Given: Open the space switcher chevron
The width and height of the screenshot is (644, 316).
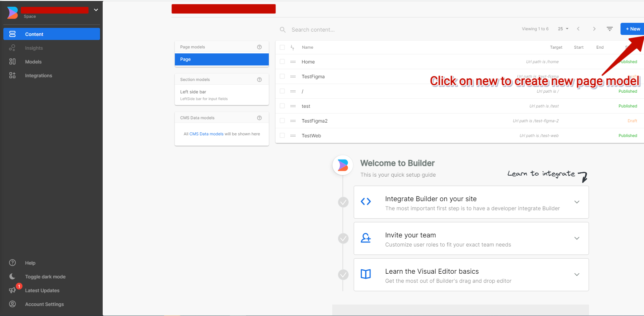Looking at the screenshot, I should pyautogui.click(x=96, y=10).
